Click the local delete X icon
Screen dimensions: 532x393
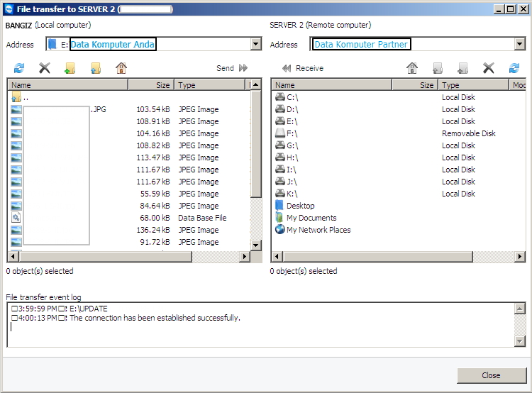[x=45, y=68]
